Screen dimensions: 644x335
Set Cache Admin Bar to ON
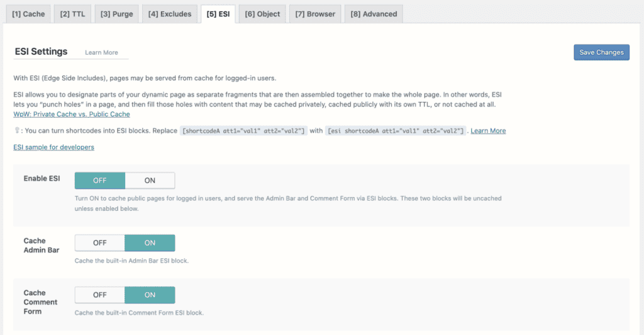coord(150,243)
